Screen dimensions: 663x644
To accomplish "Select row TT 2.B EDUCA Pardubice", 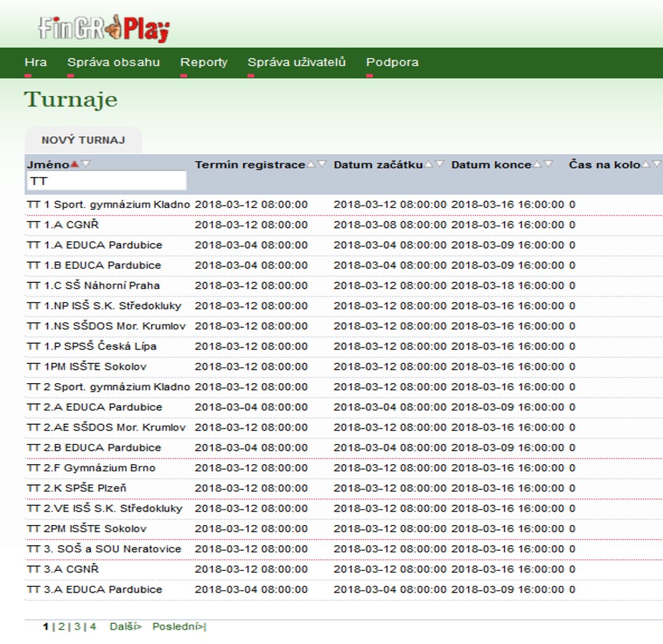I will tap(343, 448).
